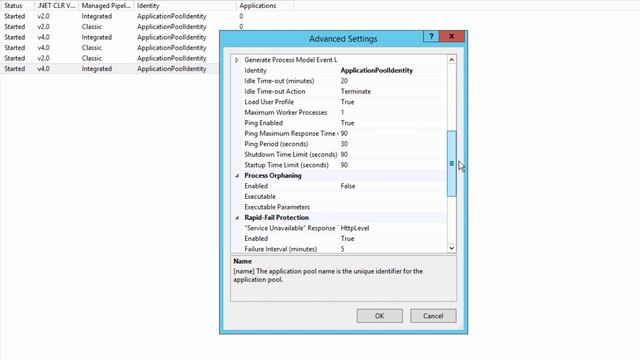This screenshot has width=640, height=360.
Task: Click the settings list scrollbar thumb
Action: 451,164
